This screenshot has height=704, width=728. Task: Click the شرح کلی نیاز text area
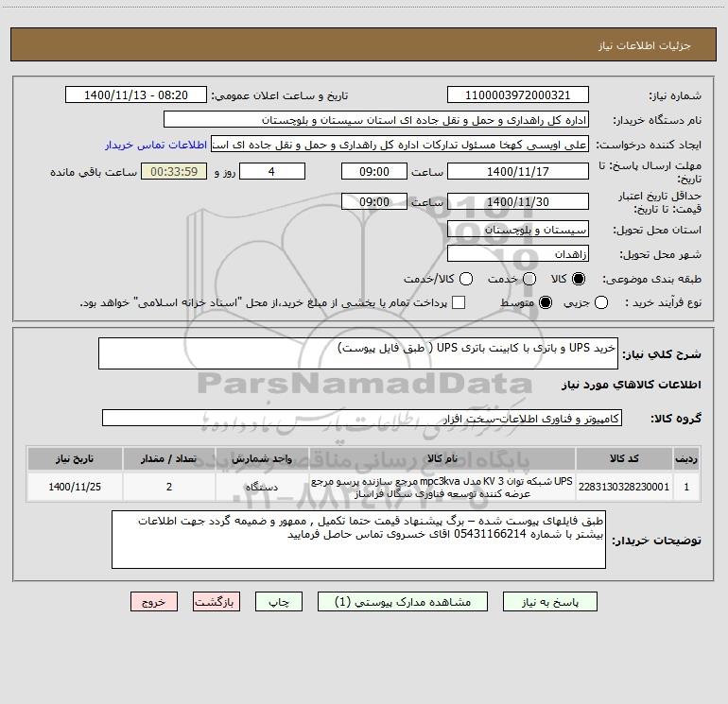click(358, 353)
